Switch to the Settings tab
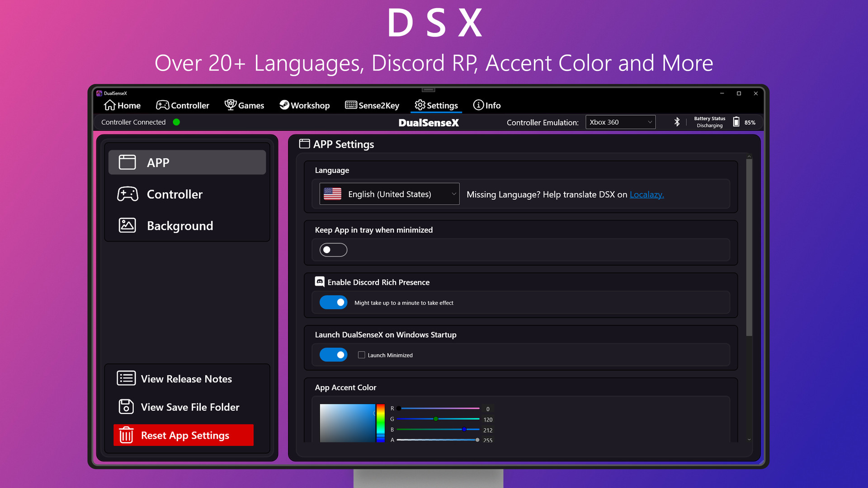Screen dimensions: 868x488 tap(436, 104)
